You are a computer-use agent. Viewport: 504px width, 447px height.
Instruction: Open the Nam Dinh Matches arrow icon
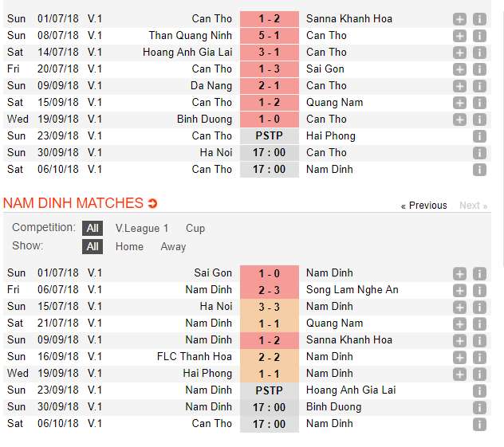[153, 203]
